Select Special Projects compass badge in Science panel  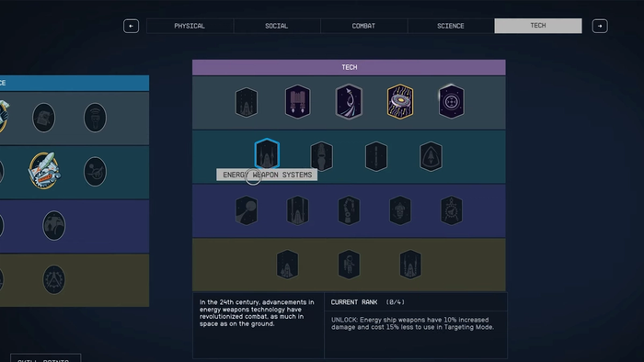53,279
